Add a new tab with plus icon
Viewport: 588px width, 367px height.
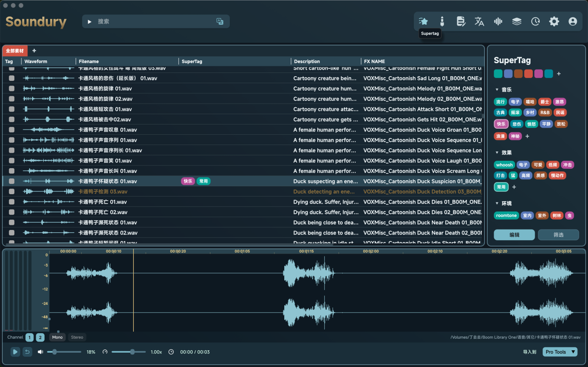34,51
